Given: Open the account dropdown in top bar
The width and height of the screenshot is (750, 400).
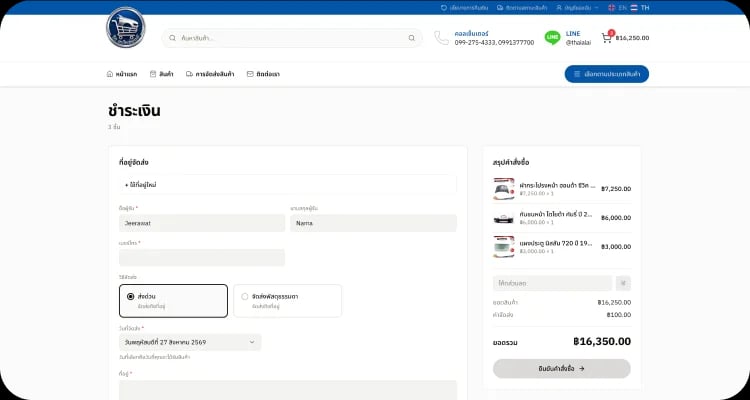Looking at the screenshot, I should pyautogui.click(x=577, y=8).
